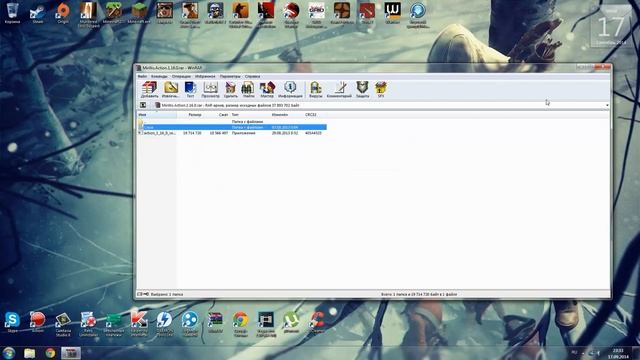Viewport: 640px width, 360px height.
Task: Sort by the Name (Имя) column header
Action: [157, 115]
